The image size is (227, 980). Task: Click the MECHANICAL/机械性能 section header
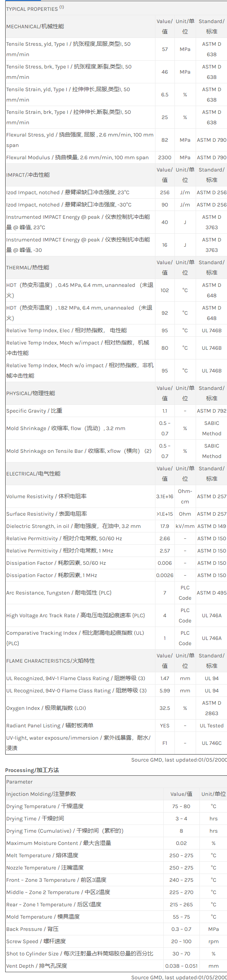[35, 26]
